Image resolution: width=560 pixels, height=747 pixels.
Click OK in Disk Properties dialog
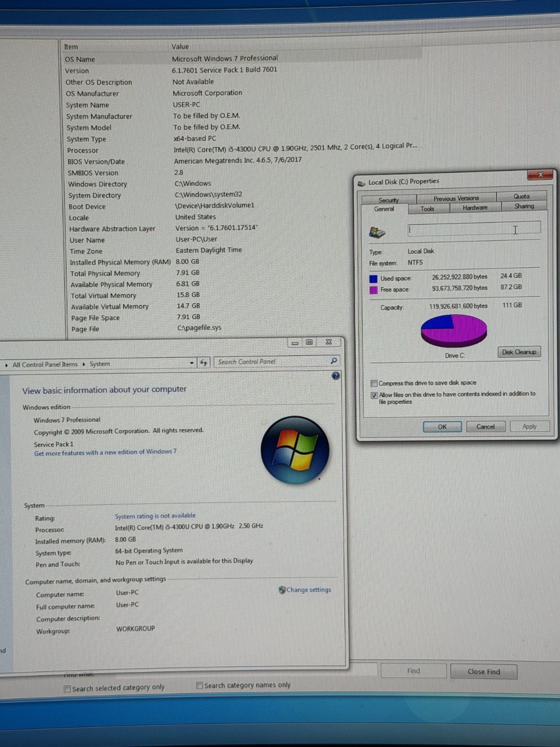[442, 427]
